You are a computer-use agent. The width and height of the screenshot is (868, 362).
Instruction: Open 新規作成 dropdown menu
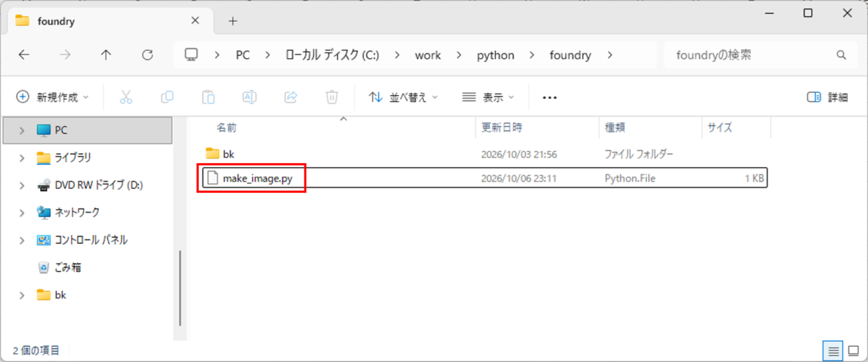point(52,98)
